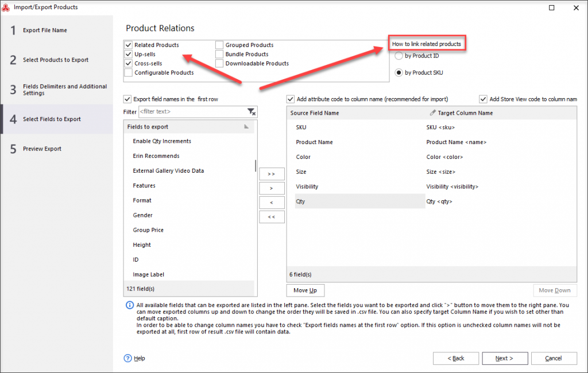This screenshot has height=373, width=588.
Task: Move all fields right with >> button
Action: point(272,174)
